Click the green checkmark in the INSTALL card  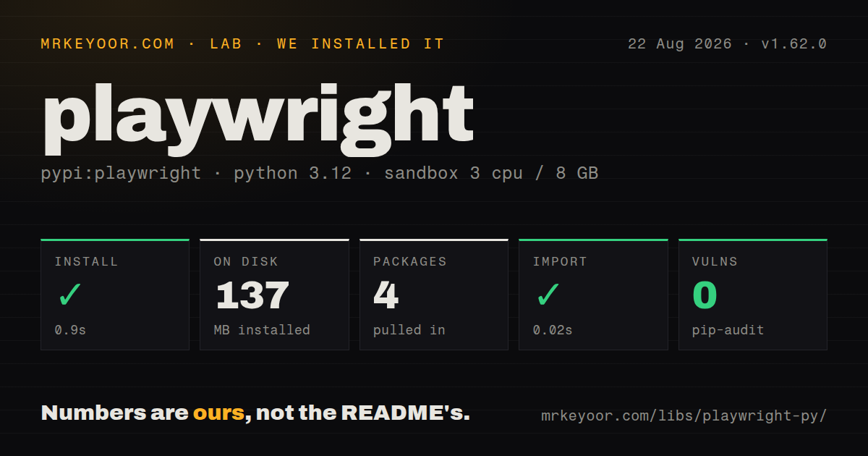(69, 295)
